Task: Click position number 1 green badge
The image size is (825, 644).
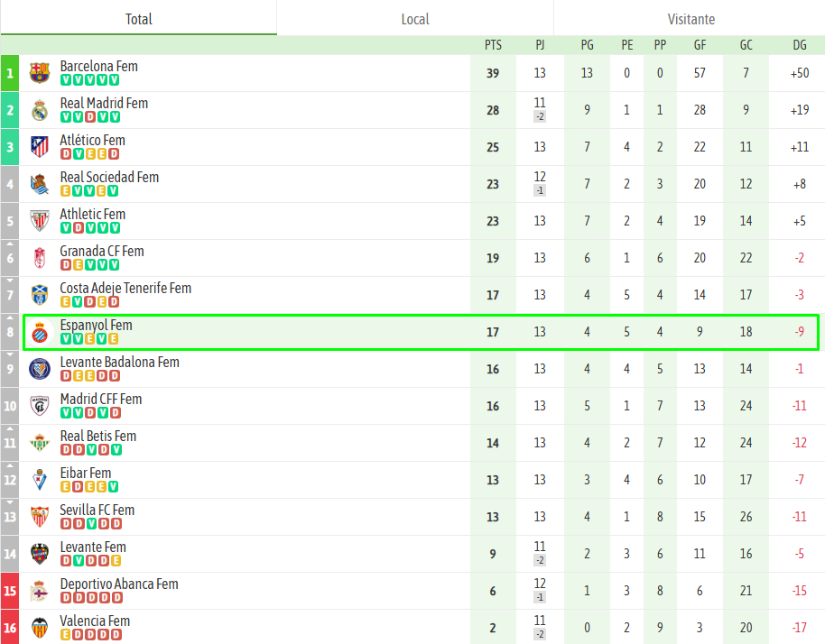Action: coord(10,73)
